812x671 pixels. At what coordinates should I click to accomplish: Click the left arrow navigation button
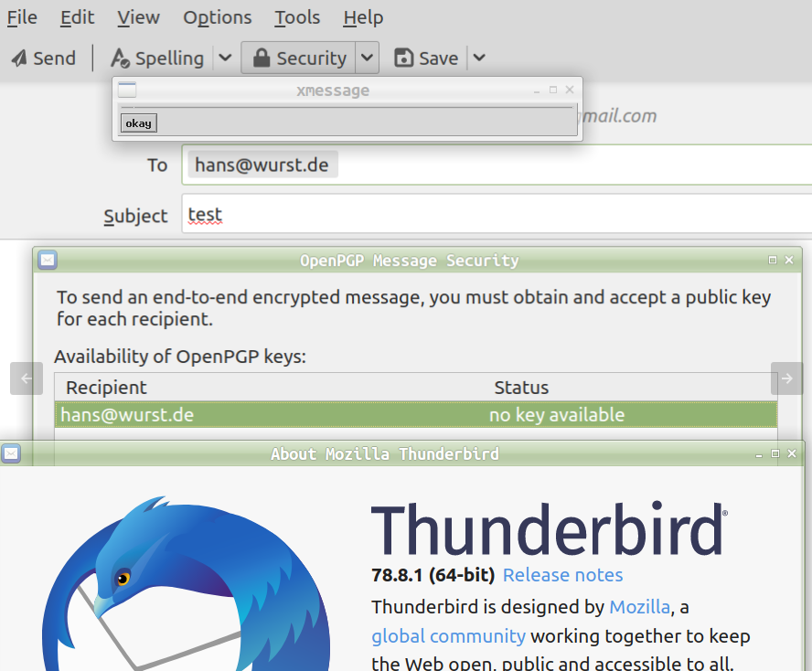tap(27, 378)
